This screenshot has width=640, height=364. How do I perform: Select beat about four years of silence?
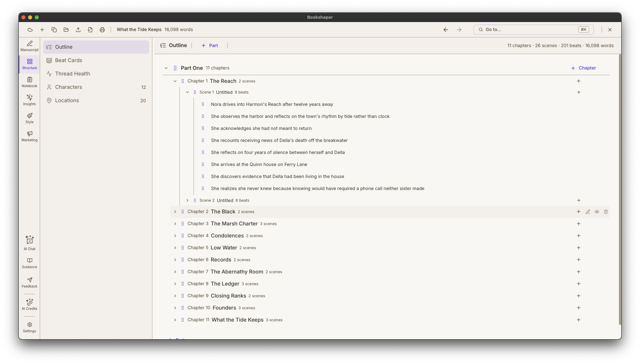coord(278,152)
